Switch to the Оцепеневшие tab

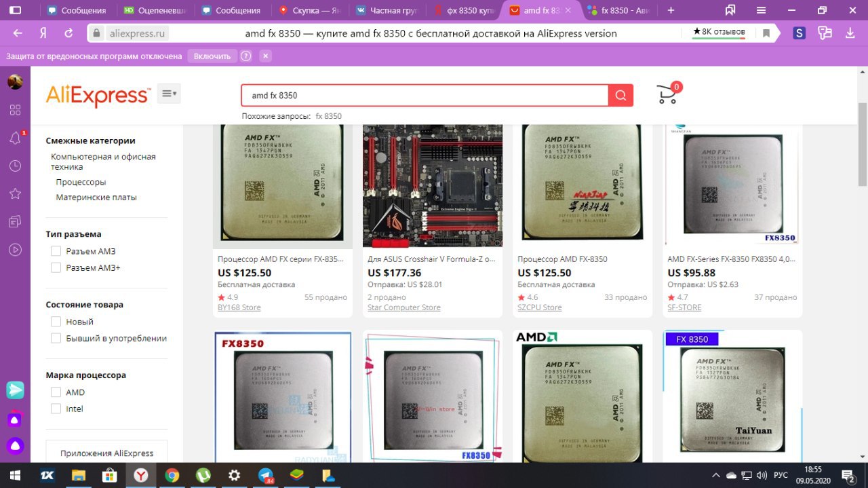[x=156, y=10]
